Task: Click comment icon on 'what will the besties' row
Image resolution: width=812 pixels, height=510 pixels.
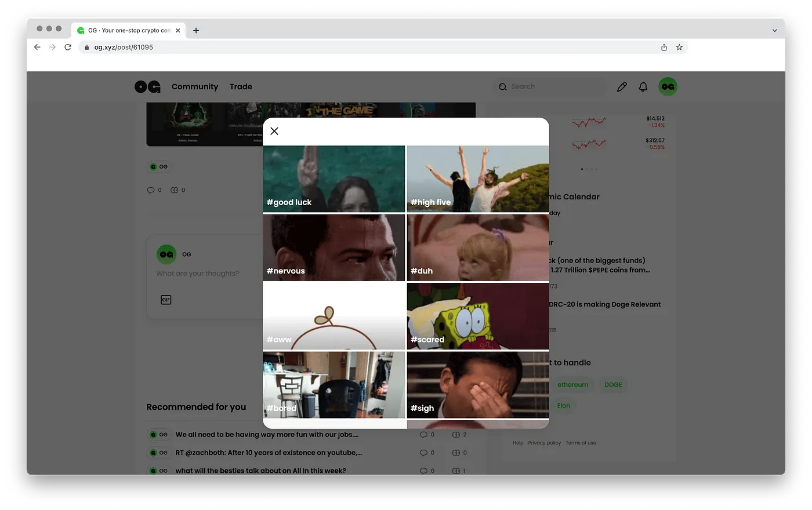Action: point(423,471)
